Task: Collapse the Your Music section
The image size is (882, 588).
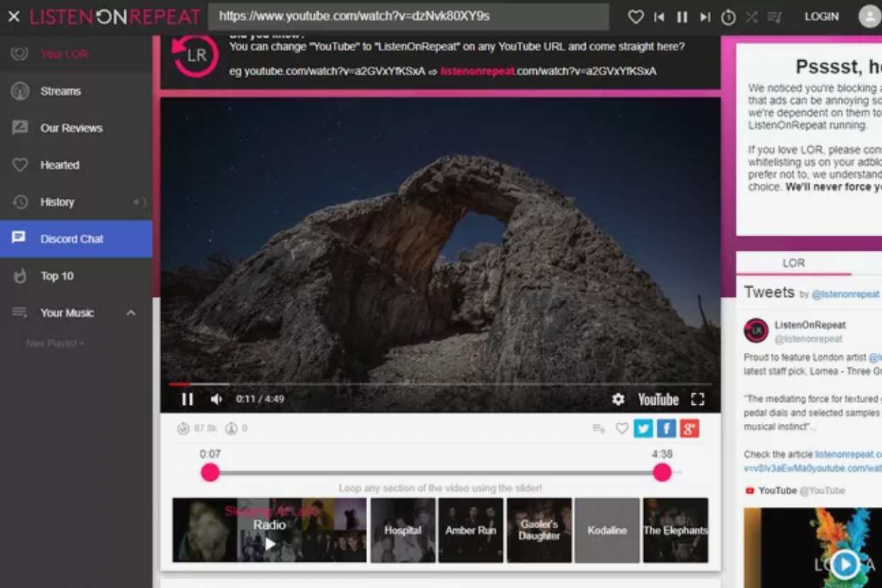Action: (x=131, y=312)
